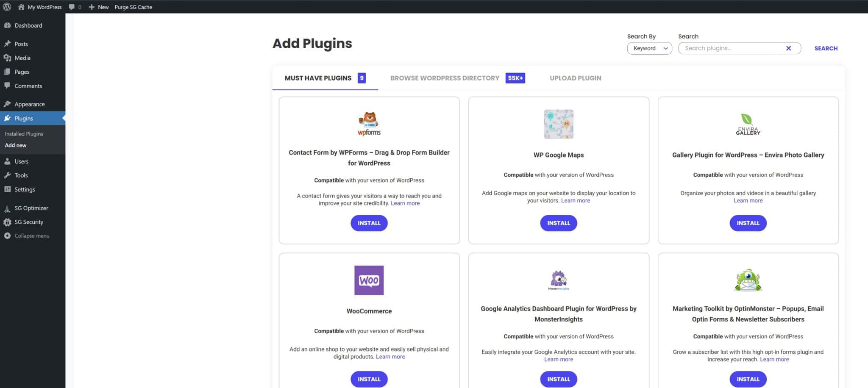Click the OptinMonster green monster icon
The image size is (868, 388).
point(748,280)
